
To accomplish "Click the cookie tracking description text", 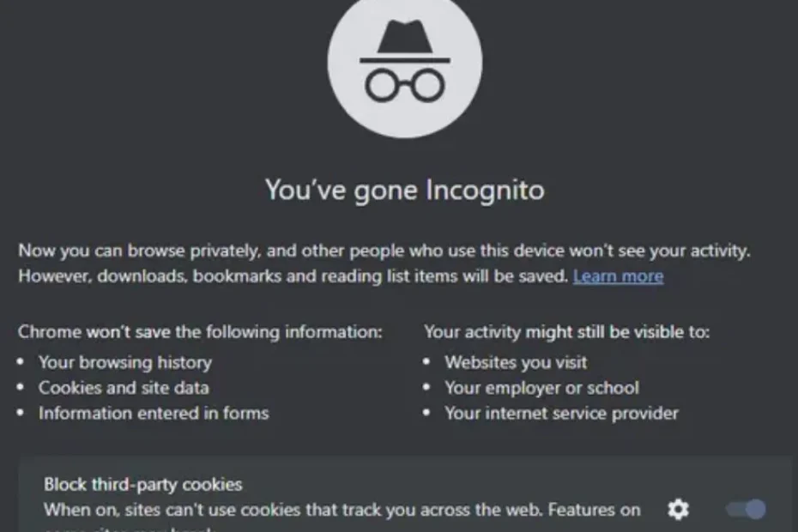I will click(x=339, y=510).
